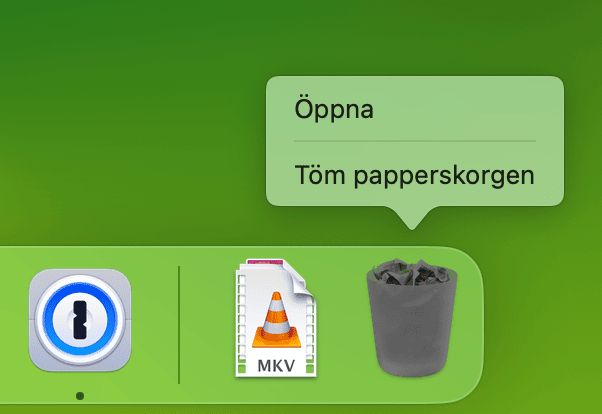Viewport: 602px width, 414px height.
Task: Click the full Trash bin icon
Action: [x=412, y=318]
